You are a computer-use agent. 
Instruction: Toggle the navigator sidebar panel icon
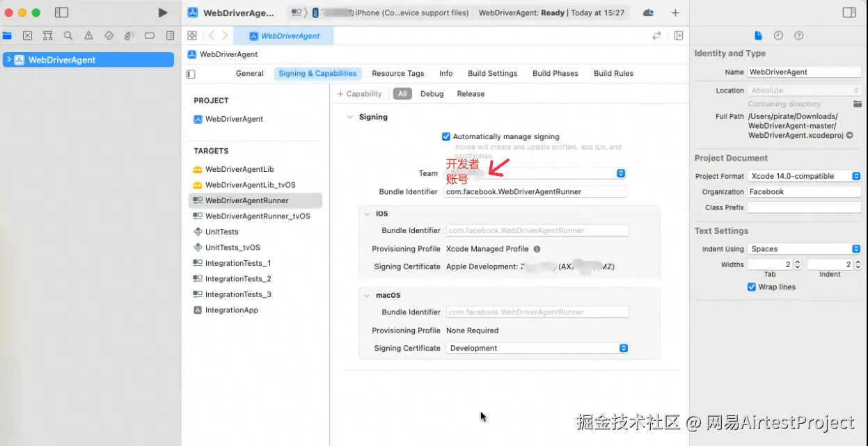61,13
